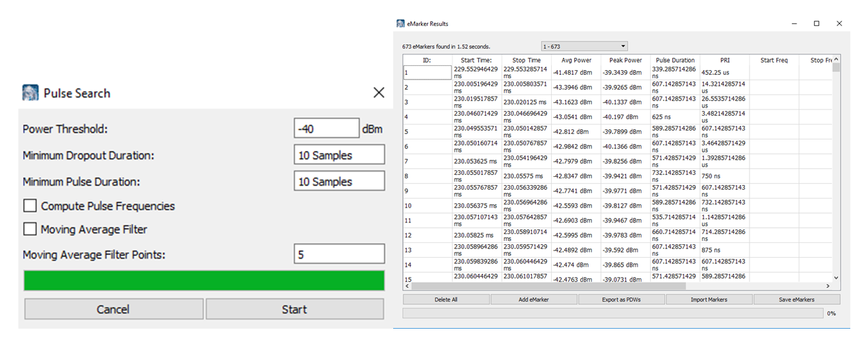Viewport: 868px width, 345px height.
Task: Edit the Moving Average Filter Points field
Action: pyautogui.click(x=339, y=255)
